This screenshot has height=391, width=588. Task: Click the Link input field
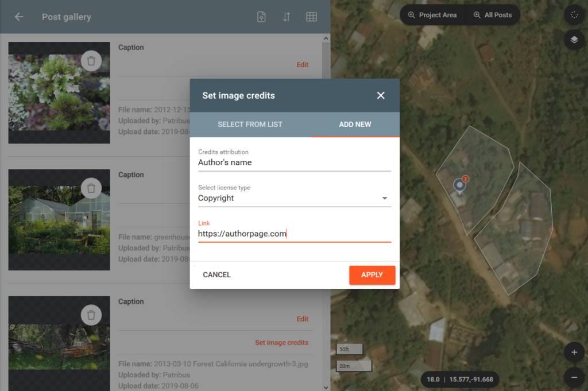(x=295, y=234)
